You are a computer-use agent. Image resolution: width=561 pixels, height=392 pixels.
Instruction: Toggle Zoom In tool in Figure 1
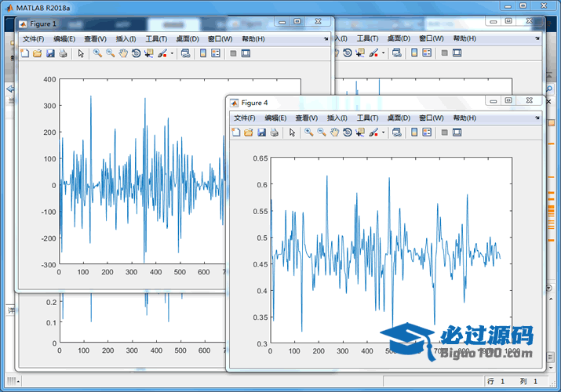[97, 53]
